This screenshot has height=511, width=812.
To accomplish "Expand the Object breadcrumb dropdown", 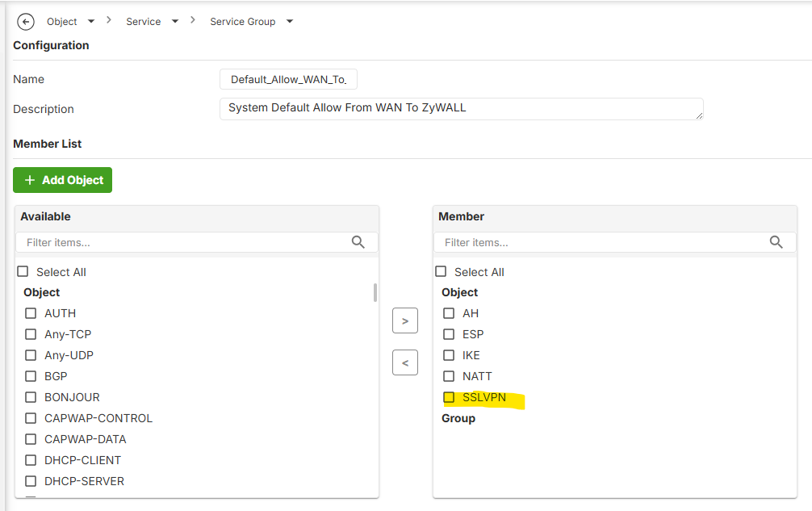I will [91, 22].
